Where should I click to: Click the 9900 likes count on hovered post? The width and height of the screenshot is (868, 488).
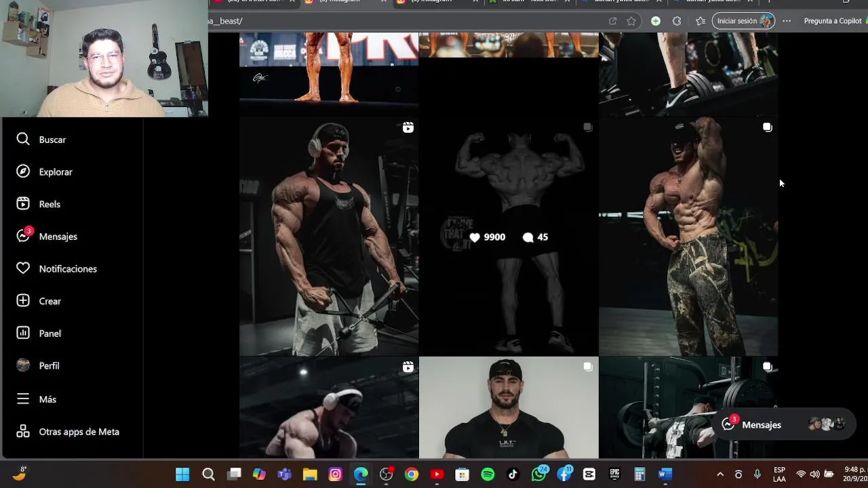coord(488,237)
